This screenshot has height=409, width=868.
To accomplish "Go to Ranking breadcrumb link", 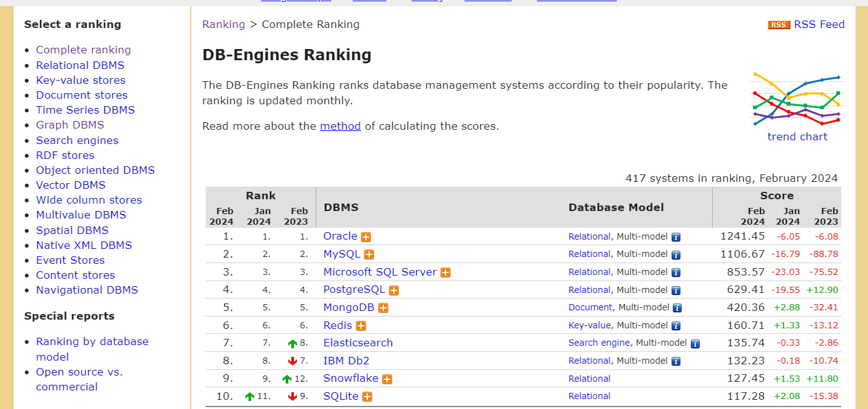I will pyautogui.click(x=224, y=24).
